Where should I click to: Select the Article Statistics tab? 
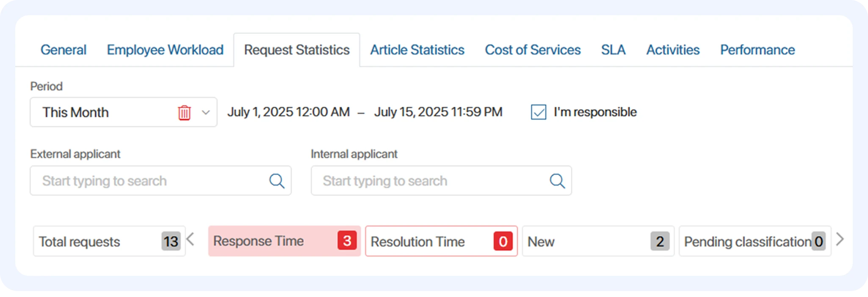[x=417, y=50]
